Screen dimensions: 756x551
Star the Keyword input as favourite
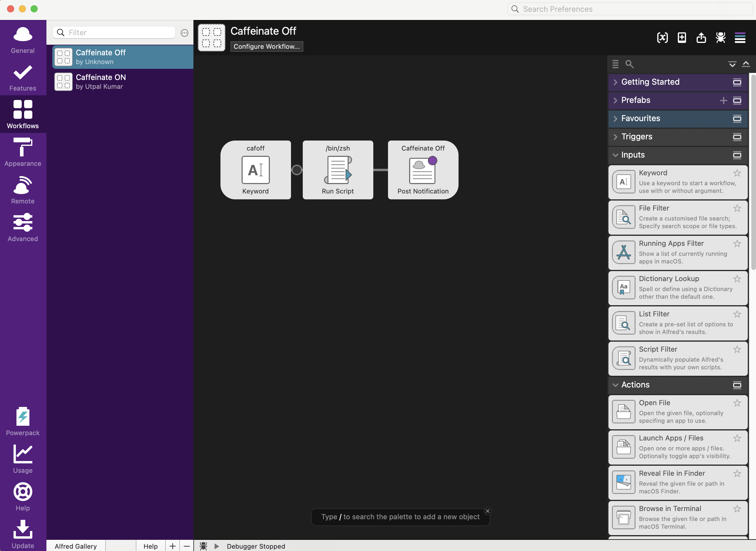(x=737, y=173)
